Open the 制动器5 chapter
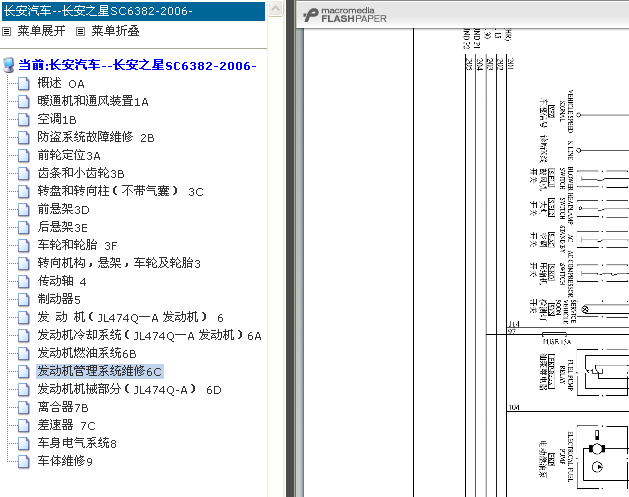 [59, 299]
